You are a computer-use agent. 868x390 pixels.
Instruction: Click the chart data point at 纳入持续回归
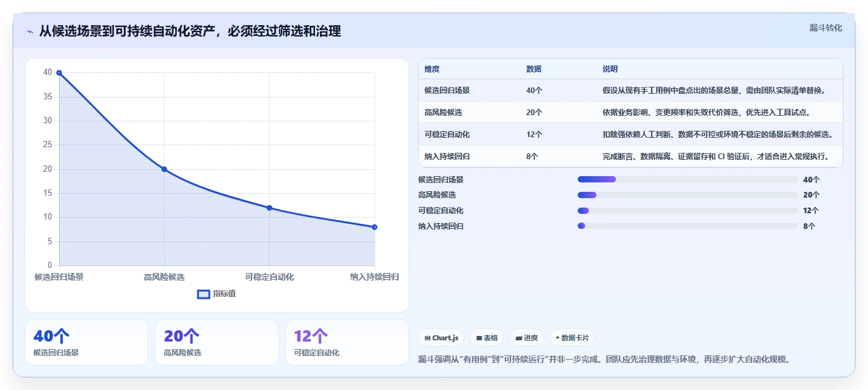[x=375, y=227]
